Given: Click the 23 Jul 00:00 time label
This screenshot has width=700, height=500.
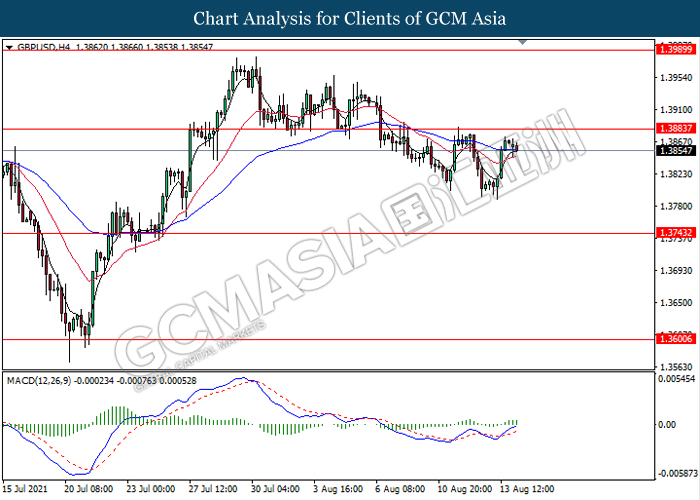Looking at the screenshot, I should click(150, 489).
